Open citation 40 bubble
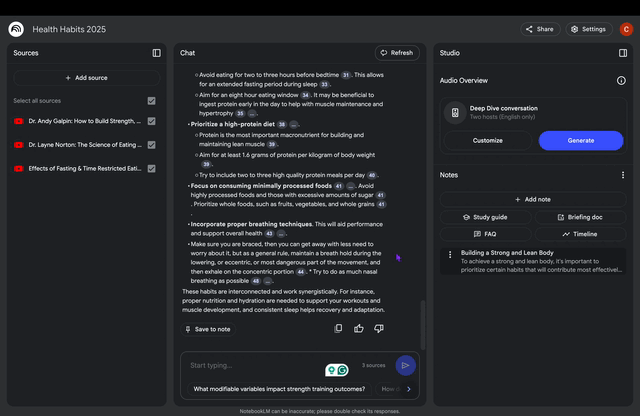 371,175
